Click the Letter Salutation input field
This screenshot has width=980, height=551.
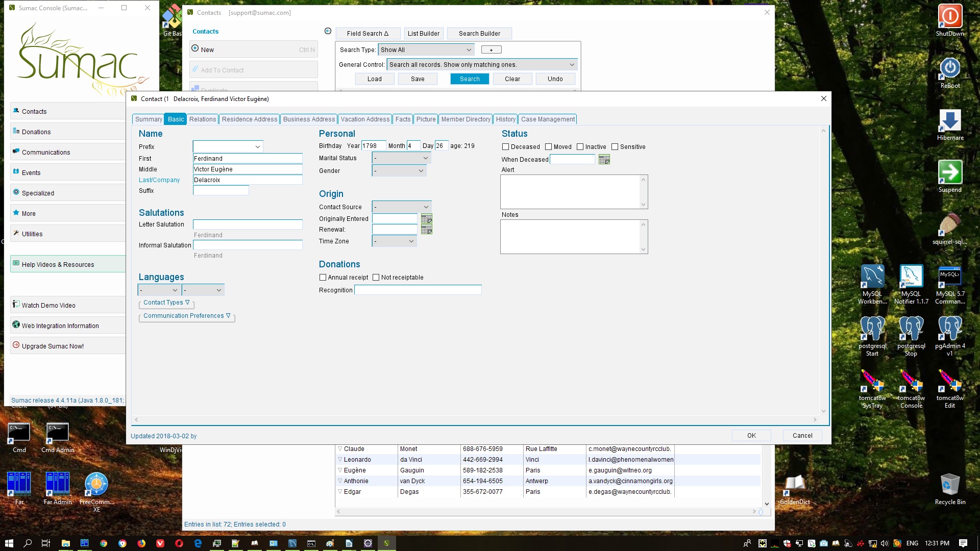coord(248,224)
